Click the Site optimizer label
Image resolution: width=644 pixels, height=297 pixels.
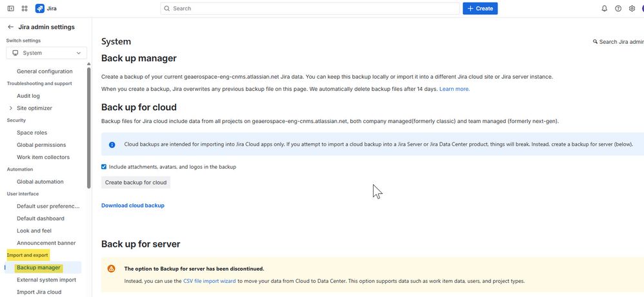click(x=34, y=108)
